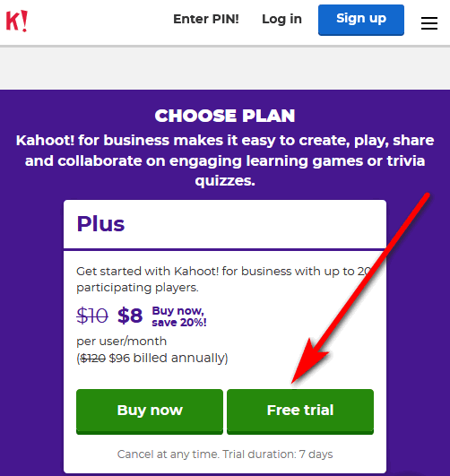Click the crossed-out $120 annual price
The image size is (450, 476).
coord(92,359)
